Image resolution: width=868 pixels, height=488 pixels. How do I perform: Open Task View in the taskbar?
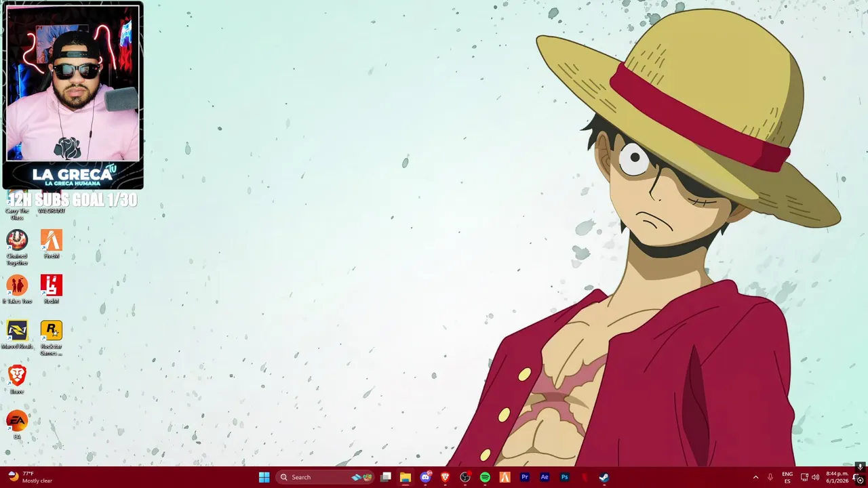[x=386, y=477]
